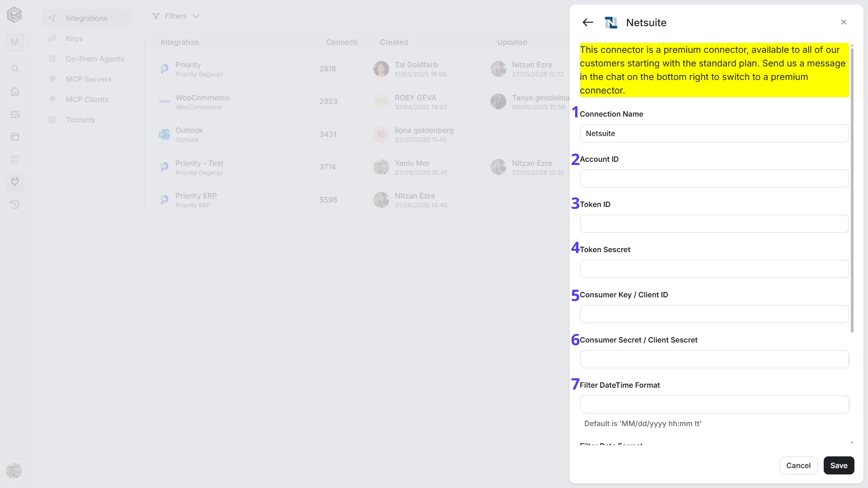868x488 pixels.
Task: Select the Outlook integration row
Action: coord(357,134)
